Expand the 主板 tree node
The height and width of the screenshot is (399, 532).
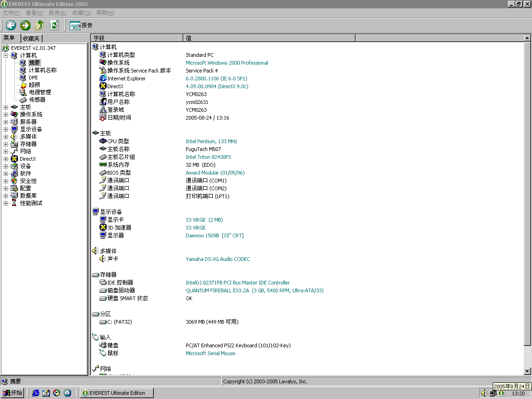click(6, 107)
